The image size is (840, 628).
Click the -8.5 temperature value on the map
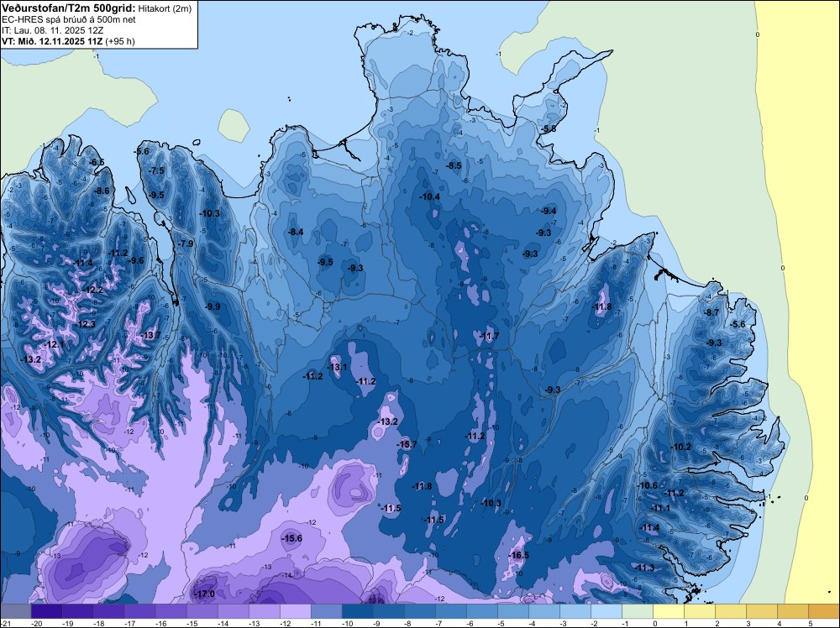[454, 166]
